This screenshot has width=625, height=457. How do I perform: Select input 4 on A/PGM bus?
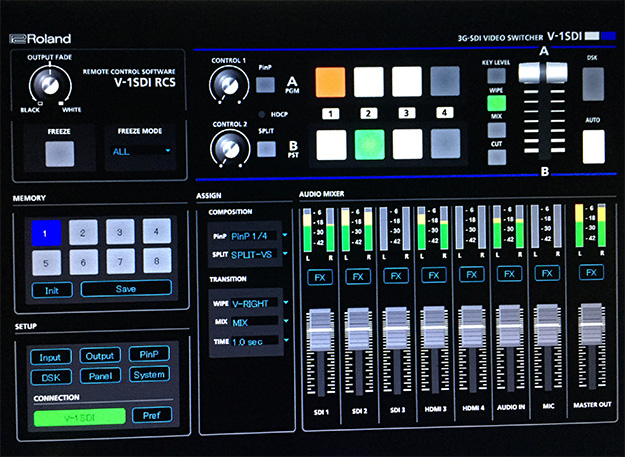coord(445,81)
